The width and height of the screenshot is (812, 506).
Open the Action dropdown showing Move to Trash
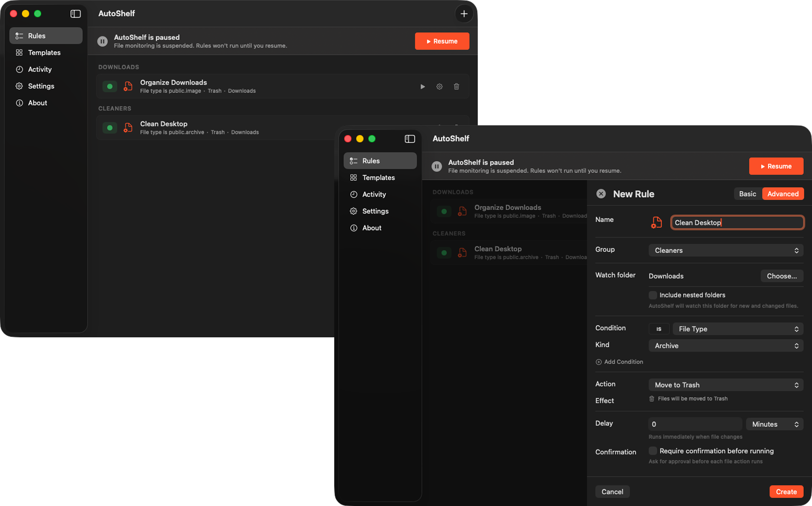pos(726,385)
